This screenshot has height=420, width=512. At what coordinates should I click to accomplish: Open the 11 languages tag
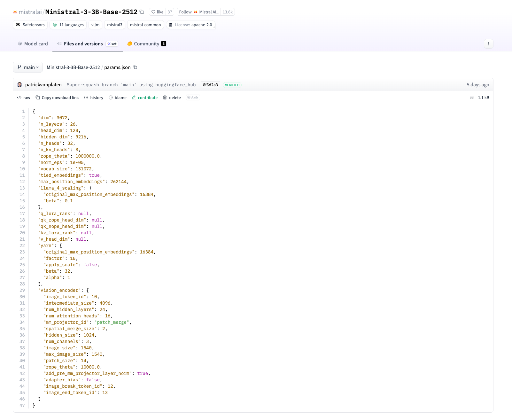point(68,25)
